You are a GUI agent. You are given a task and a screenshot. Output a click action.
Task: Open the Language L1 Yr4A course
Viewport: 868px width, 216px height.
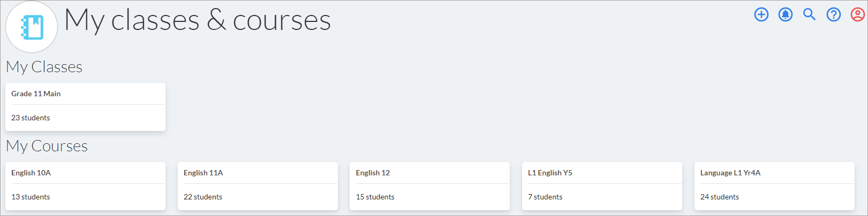[730, 173]
